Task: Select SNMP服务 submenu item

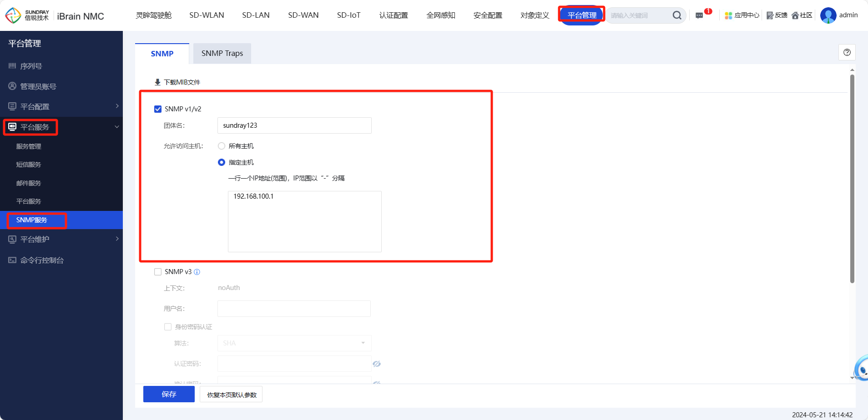Action: 61,220
